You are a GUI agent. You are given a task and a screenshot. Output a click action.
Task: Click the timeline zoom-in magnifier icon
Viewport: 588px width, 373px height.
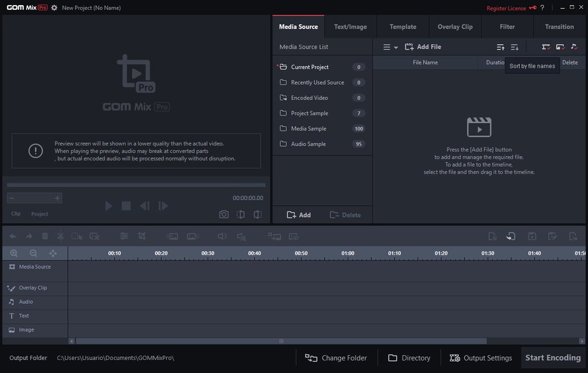14,254
